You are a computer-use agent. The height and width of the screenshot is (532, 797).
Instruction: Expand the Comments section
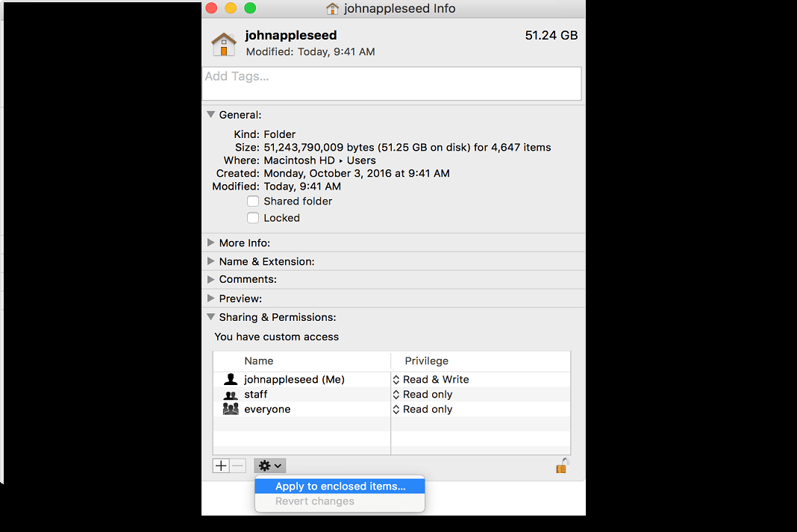tap(211, 279)
